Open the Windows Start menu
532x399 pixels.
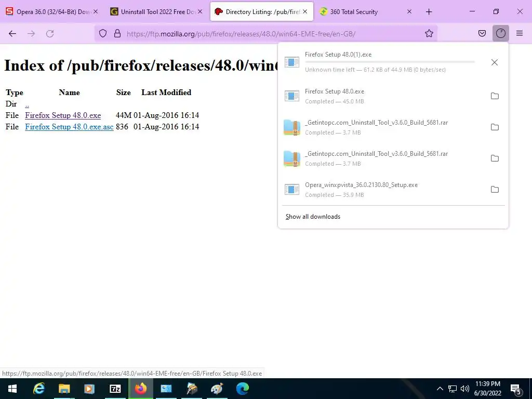coord(12,389)
